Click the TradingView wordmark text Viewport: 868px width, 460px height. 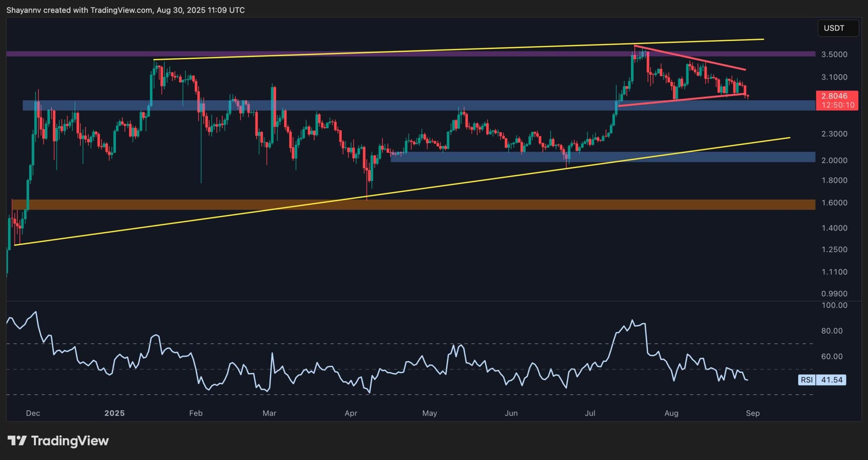[x=70, y=441]
